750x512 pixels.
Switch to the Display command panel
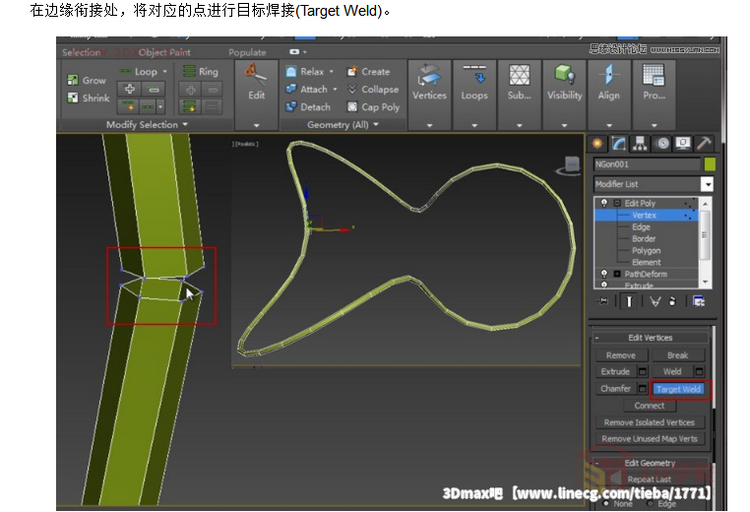(683, 144)
